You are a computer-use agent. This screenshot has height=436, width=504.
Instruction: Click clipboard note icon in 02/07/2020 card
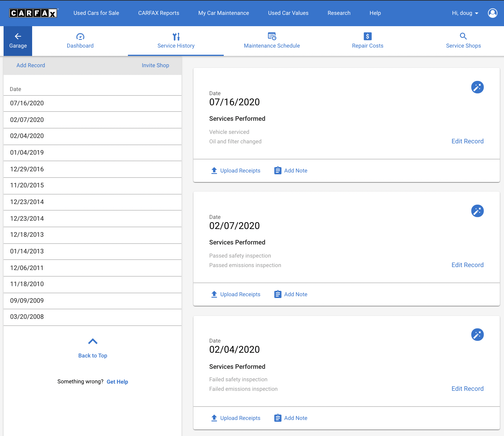click(x=278, y=294)
